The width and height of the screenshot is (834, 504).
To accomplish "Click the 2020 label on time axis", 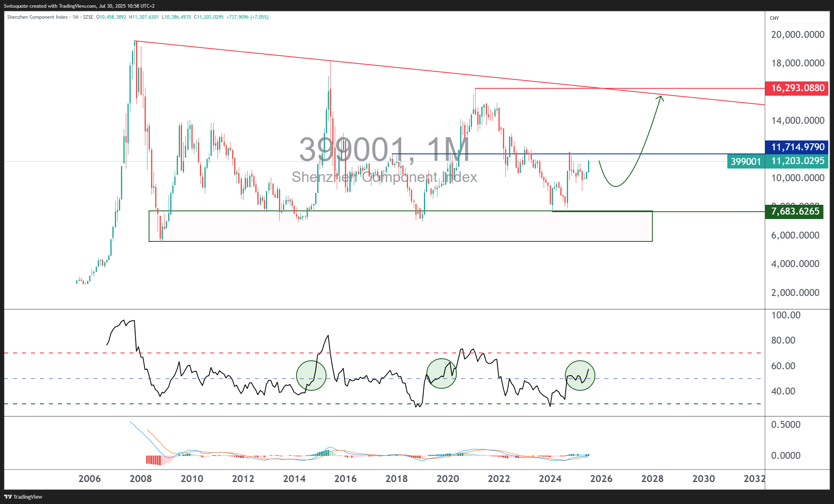I will (x=448, y=479).
